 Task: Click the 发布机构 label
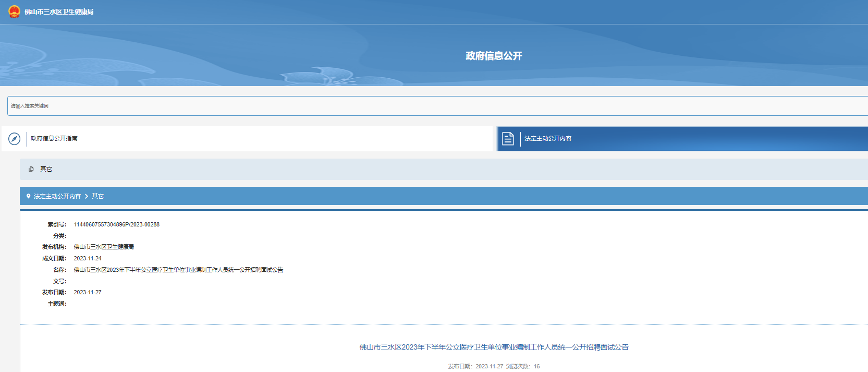(x=54, y=247)
